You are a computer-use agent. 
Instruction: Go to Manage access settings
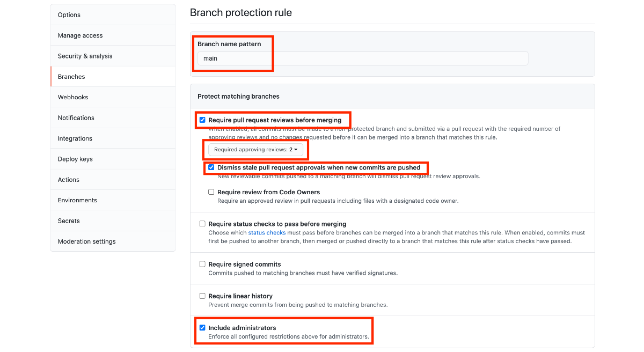tap(113, 35)
